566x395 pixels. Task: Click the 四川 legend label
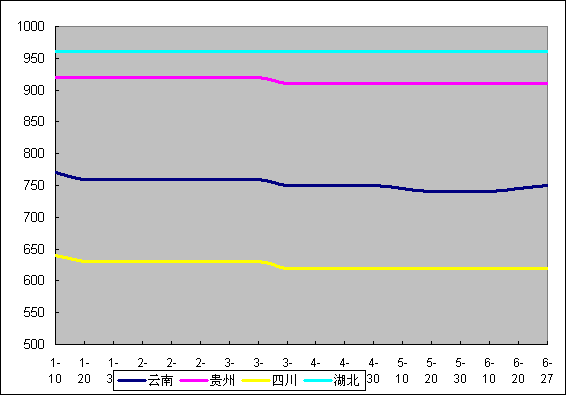(284, 380)
